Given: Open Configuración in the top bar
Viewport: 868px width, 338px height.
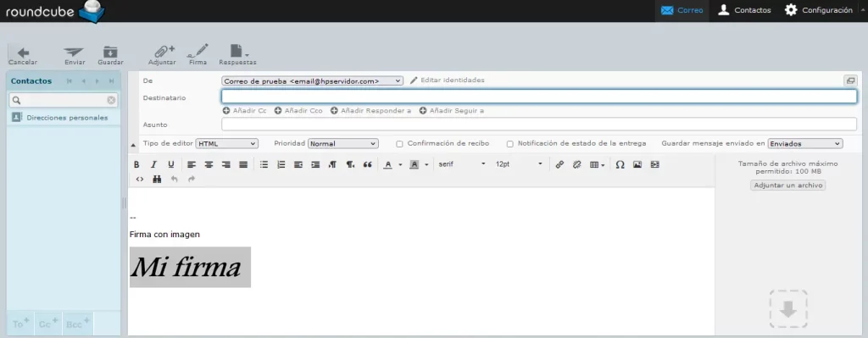Looking at the screenshot, I should click(x=819, y=10).
